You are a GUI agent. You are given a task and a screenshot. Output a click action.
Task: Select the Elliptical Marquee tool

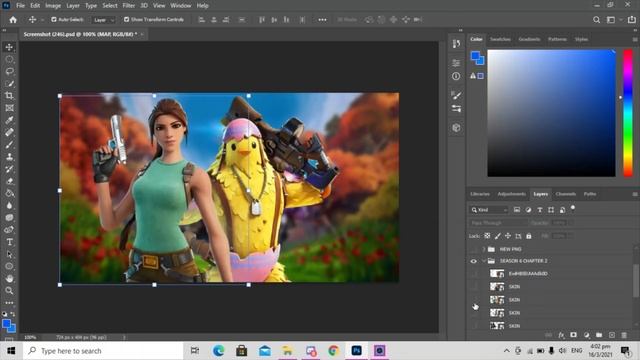click(x=9, y=59)
